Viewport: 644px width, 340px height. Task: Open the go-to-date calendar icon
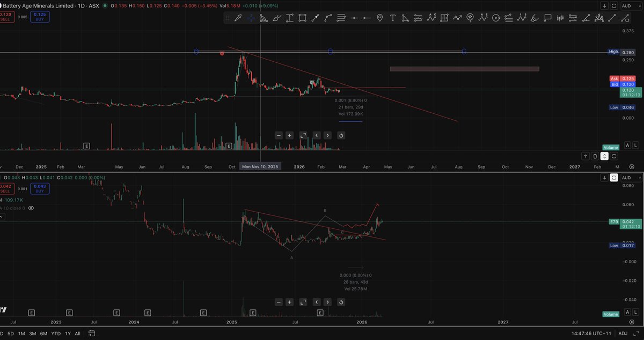click(x=92, y=334)
